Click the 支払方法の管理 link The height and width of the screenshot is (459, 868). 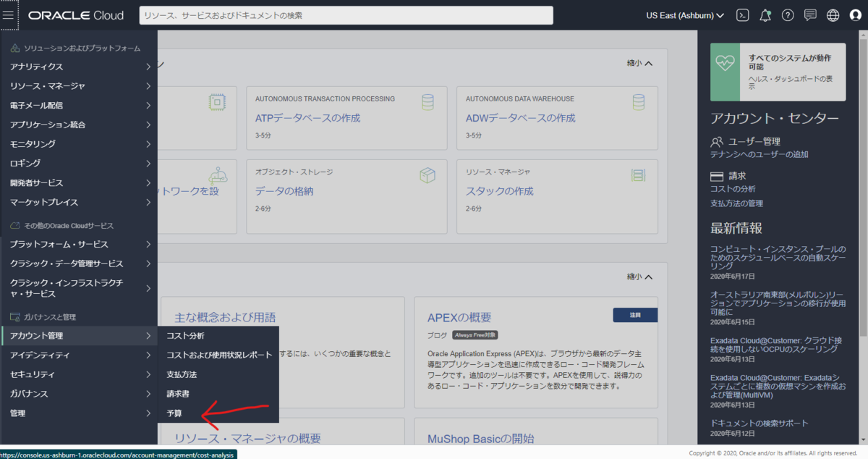pyautogui.click(x=736, y=203)
